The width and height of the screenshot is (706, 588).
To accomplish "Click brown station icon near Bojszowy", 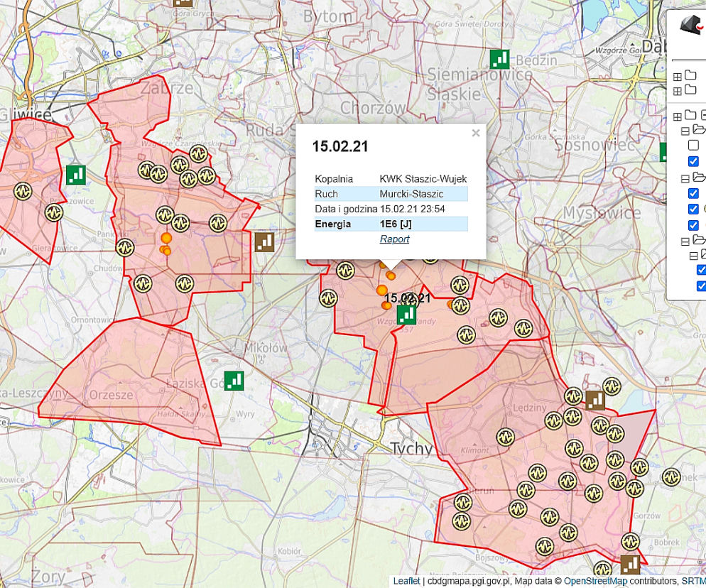I will [x=630, y=564].
